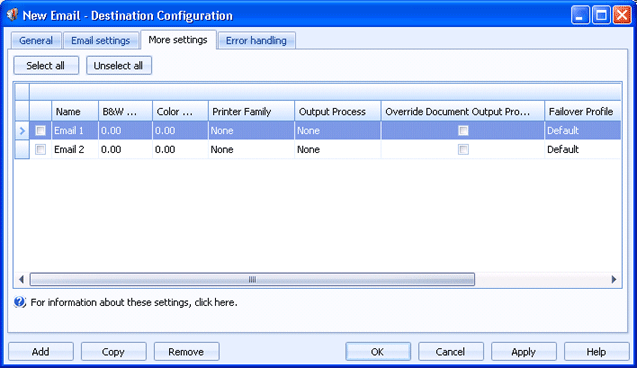The width and height of the screenshot is (637, 368).
Task: Add a new destination with Add button
Action: coord(41,351)
